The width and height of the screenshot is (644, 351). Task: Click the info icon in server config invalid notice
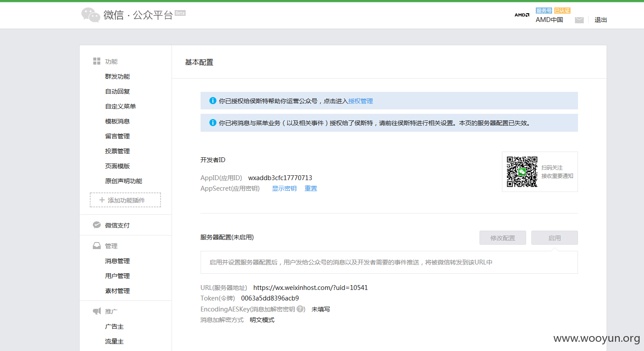[213, 123]
